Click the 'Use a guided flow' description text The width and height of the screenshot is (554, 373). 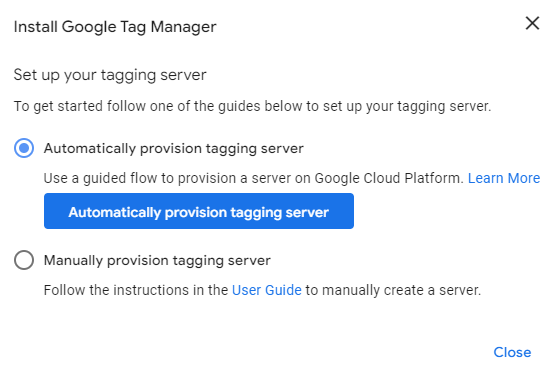point(253,178)
